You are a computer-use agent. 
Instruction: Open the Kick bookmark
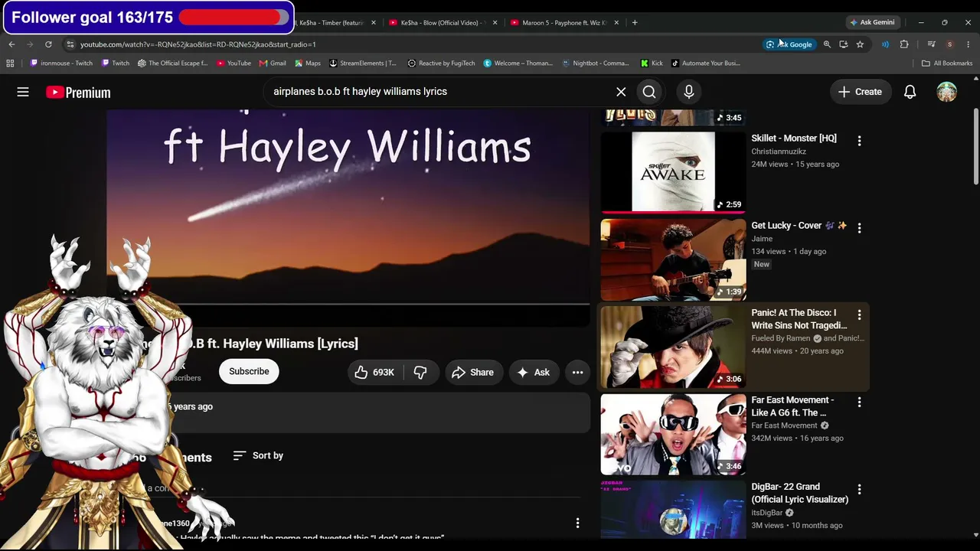[652, 64]
